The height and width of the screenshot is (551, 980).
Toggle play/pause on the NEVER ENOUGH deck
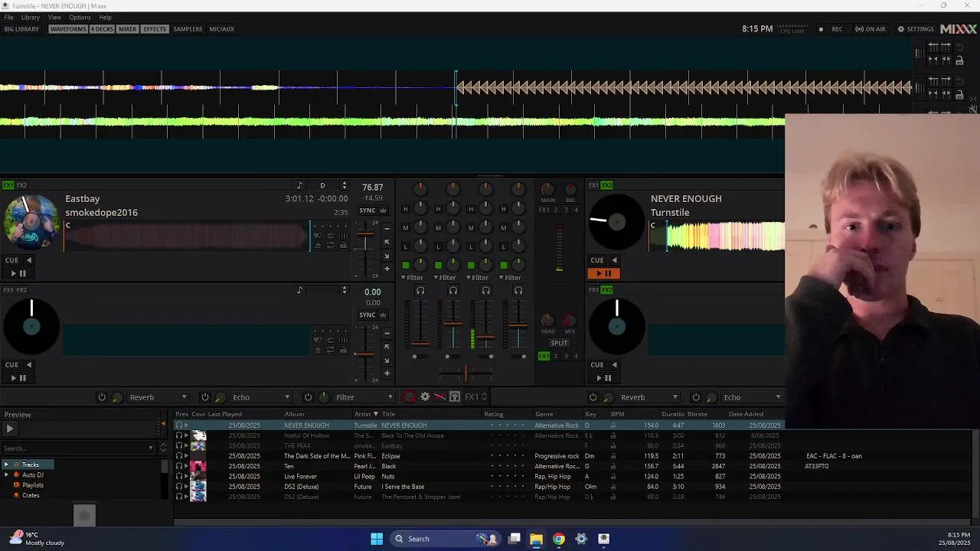tap(604, 273)
